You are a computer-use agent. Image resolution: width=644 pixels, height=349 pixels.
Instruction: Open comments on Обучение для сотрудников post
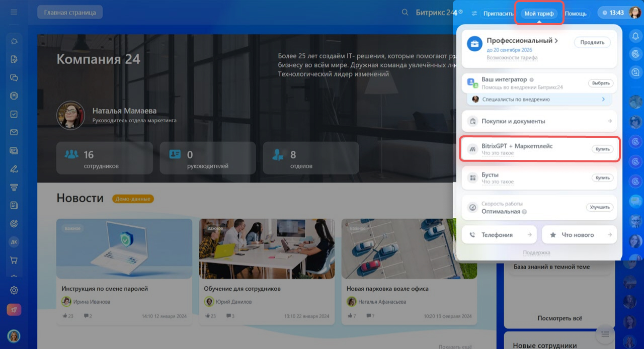tap(229, 316)
